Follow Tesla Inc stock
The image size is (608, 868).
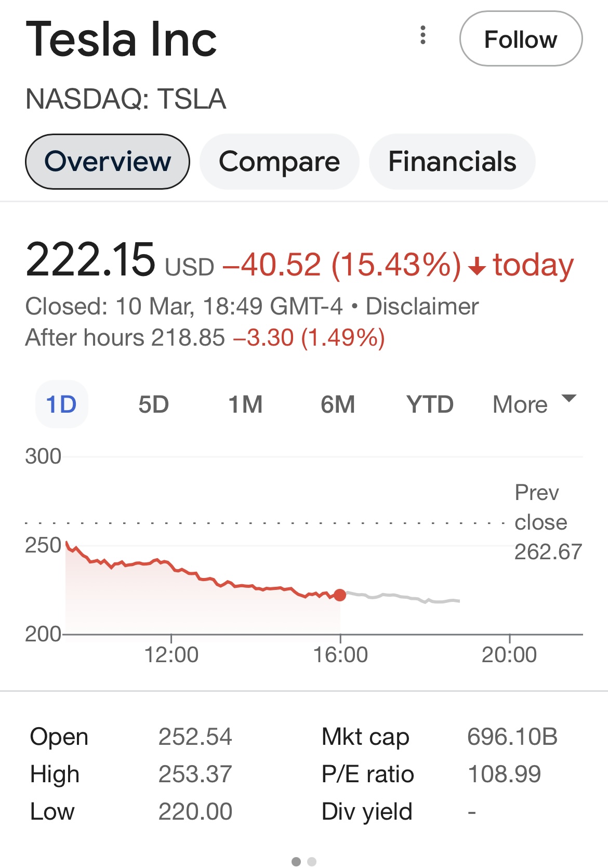521,39
